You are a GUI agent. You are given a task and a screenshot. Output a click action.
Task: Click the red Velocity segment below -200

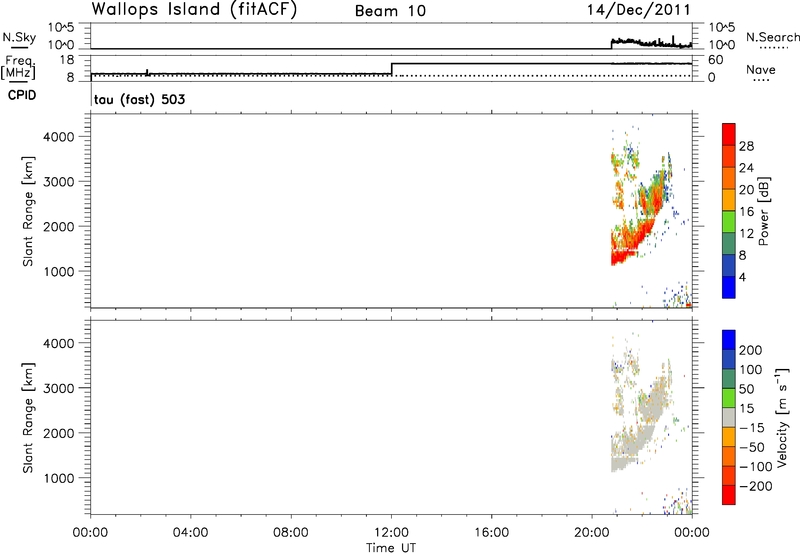coord(729,495)
